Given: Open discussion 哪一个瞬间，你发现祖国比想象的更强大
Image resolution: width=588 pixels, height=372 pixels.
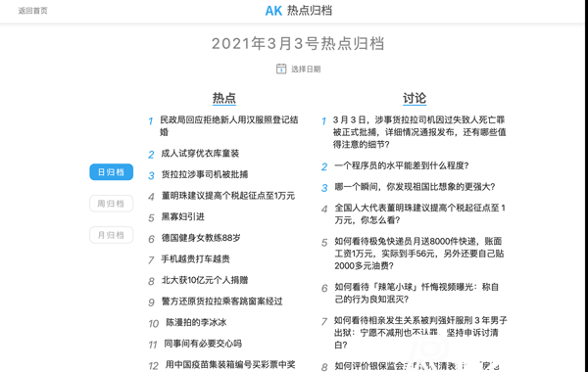Looking at the screenshot, I should click(415, 187).
